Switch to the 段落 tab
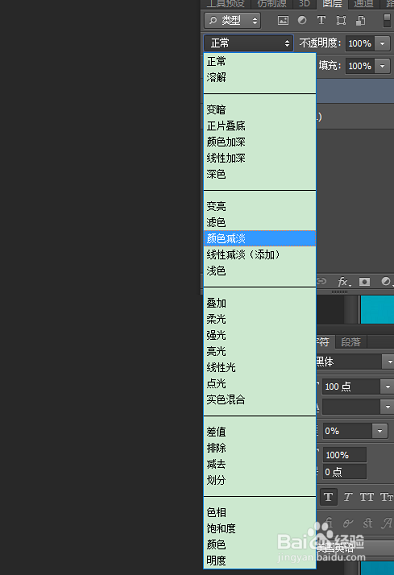The height and width of the screenshot is (575, 394). (351, 342)
